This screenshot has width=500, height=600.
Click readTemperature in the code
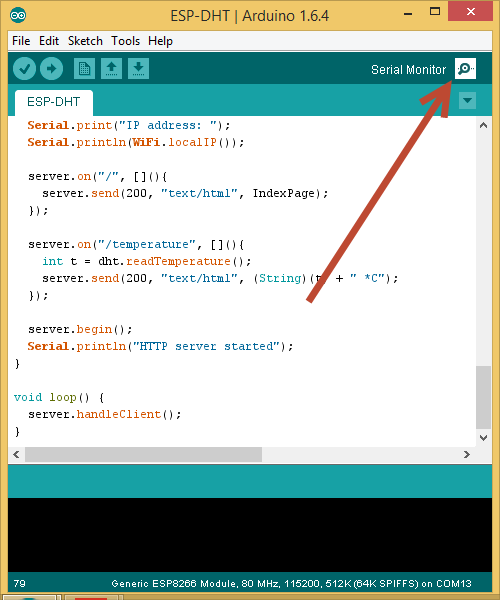[178, 261]
